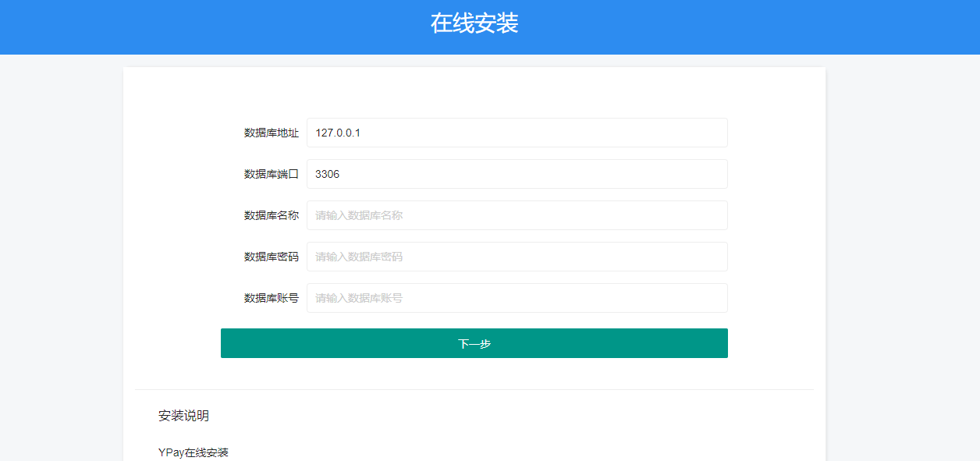Screen dimensions: 980x461
Task: Click the 在线安装 page title
Action: [x=474, y=23]
